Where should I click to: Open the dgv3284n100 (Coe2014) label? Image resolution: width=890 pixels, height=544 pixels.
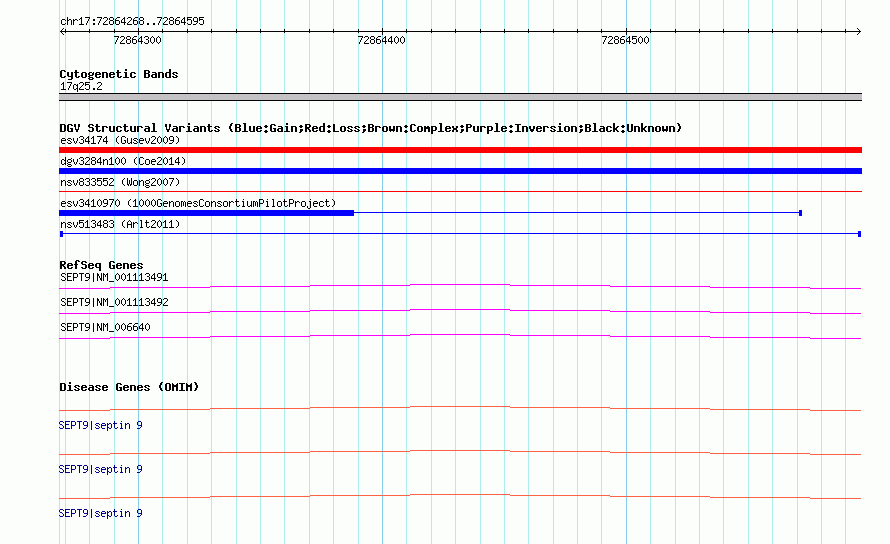[x=123, y=161]
